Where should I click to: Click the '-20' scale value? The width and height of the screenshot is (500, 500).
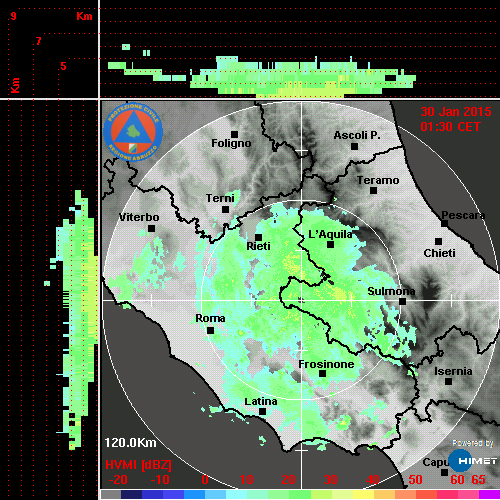point(118,480)
